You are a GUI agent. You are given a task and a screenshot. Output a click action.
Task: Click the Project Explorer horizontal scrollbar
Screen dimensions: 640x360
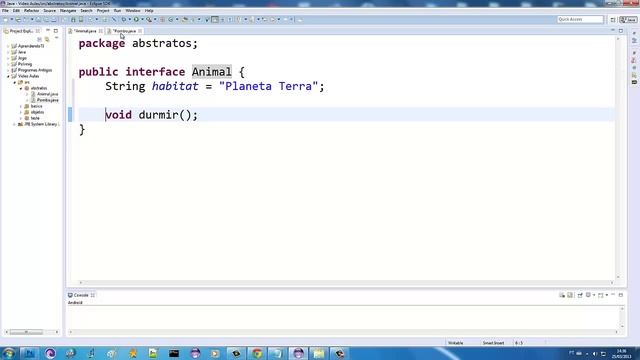[32, 332]
